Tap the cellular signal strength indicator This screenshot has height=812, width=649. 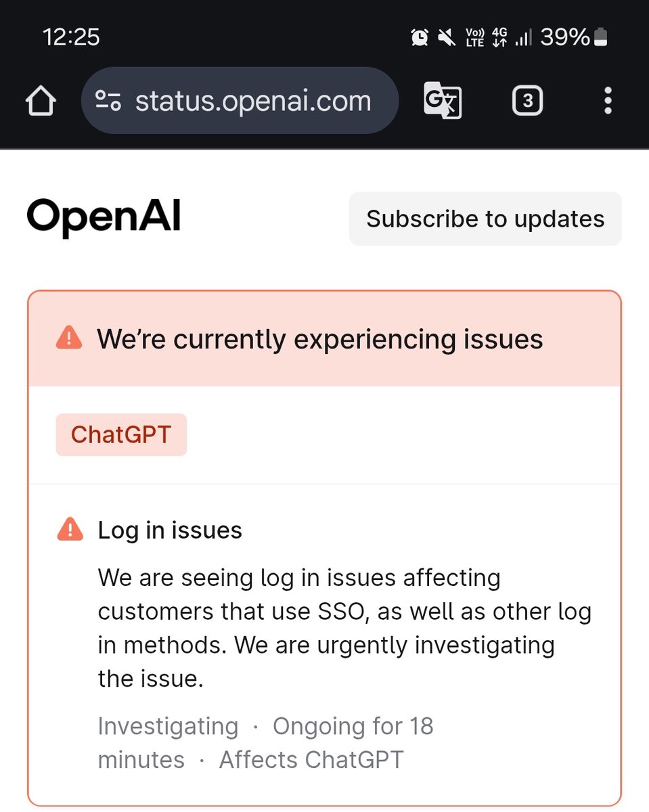click(x=524, y=38)
